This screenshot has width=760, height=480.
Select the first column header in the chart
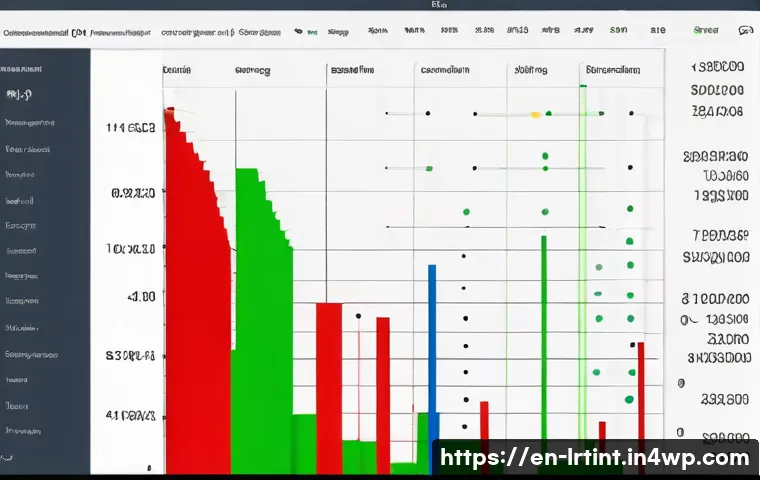pos(177,71)
